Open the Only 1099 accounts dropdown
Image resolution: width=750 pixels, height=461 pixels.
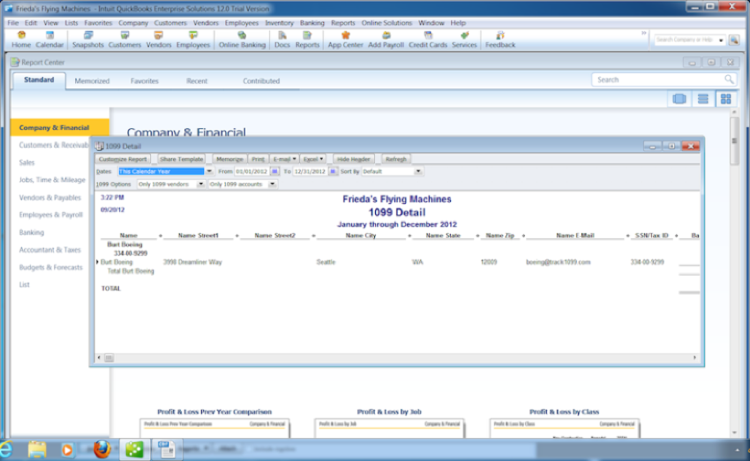[272, 184]
